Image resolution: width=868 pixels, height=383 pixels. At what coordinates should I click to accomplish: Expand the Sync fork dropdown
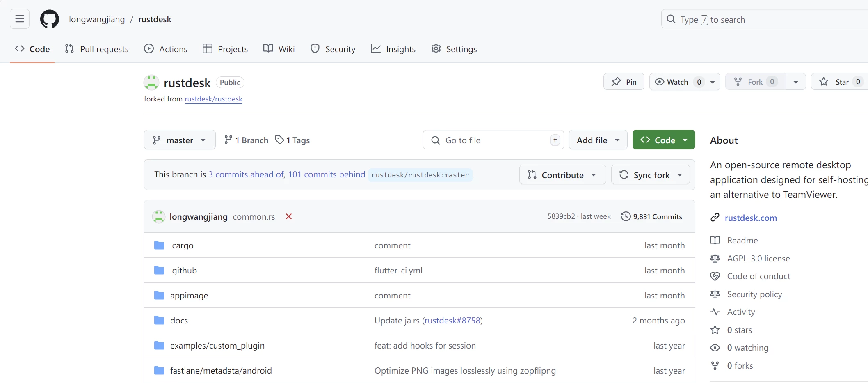(x=650, y=175)
